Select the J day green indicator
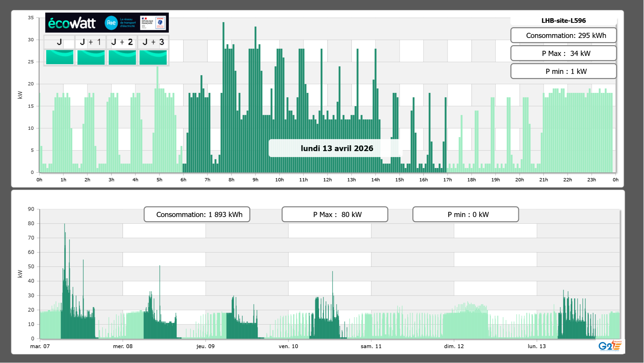Screen dimensions: 644x363 (x=60, y=57)
